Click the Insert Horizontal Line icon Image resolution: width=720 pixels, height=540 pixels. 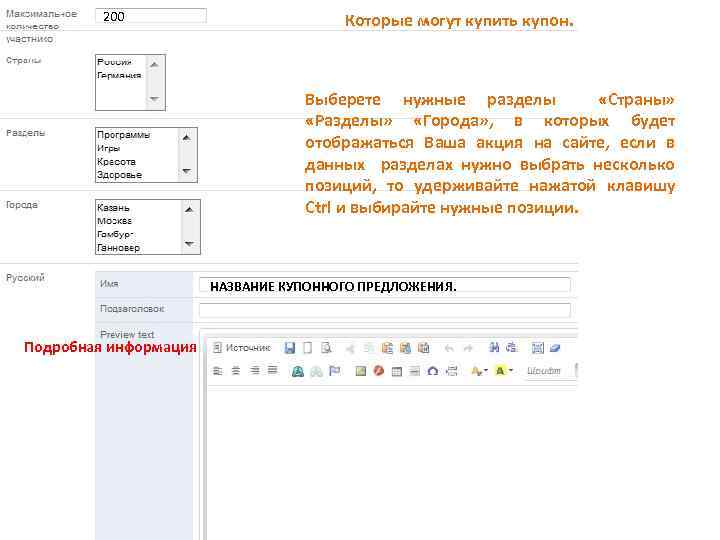point(415,371)
